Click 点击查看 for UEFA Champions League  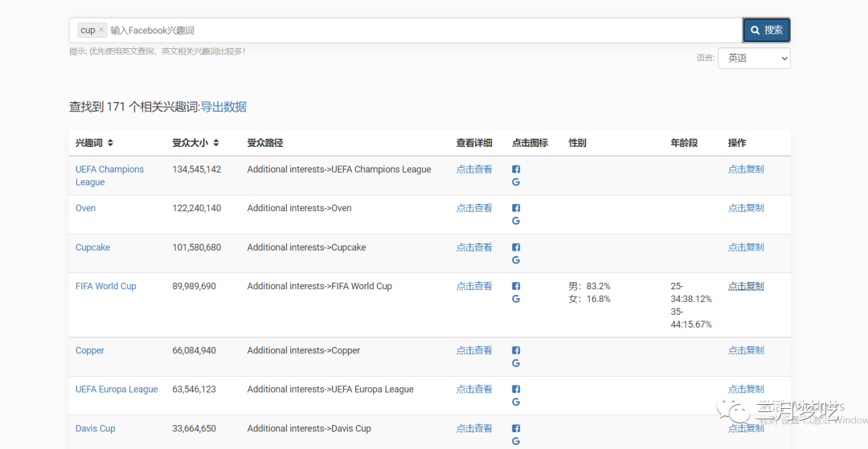tap(474, 169)
